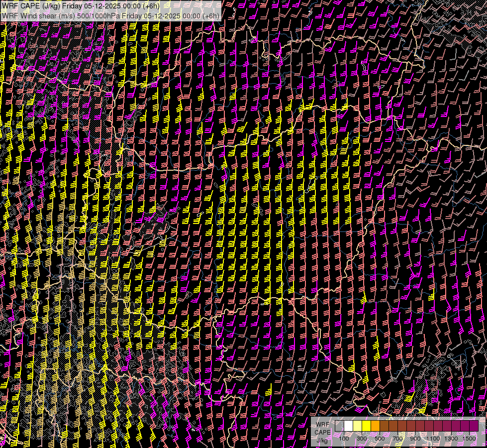
Task: Click the empty first legend swatch before 100
Action: click(339, 426)
